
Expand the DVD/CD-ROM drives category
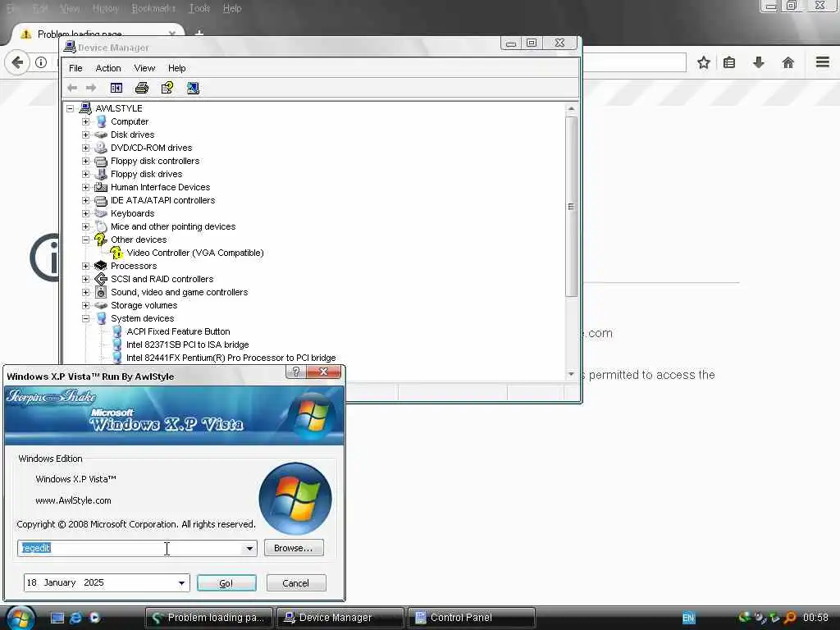tap(85, 148)
